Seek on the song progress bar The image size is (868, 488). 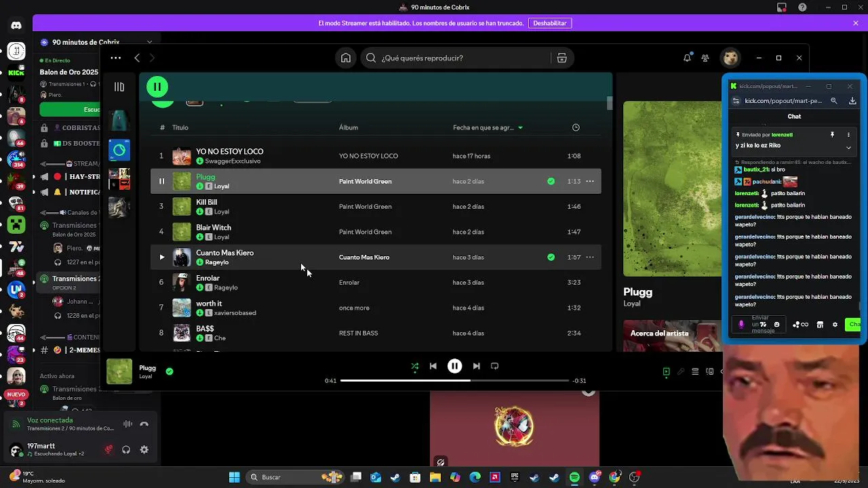[454, 380]
